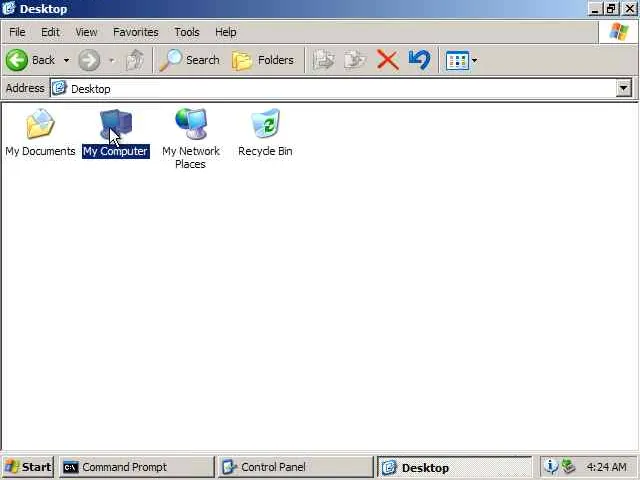Click the info tray icon

coord(551,466)
